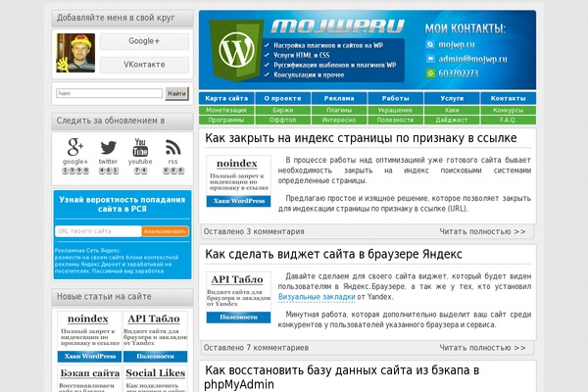Click mojwp.ru contact in banner
This screenshot has width=588, height=392.
click(x=457, y=44)
